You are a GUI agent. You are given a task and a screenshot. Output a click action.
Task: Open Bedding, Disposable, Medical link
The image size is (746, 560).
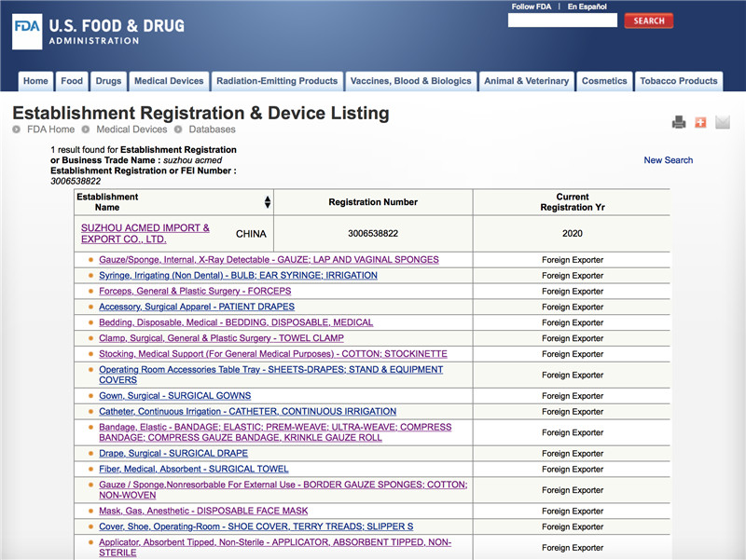236,322
